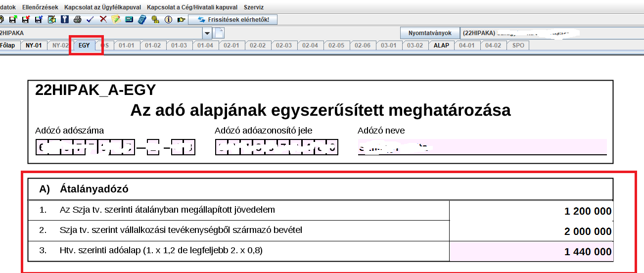Switch to the 01-04 tab
644x273 pixels.
(x=205, y=45)
